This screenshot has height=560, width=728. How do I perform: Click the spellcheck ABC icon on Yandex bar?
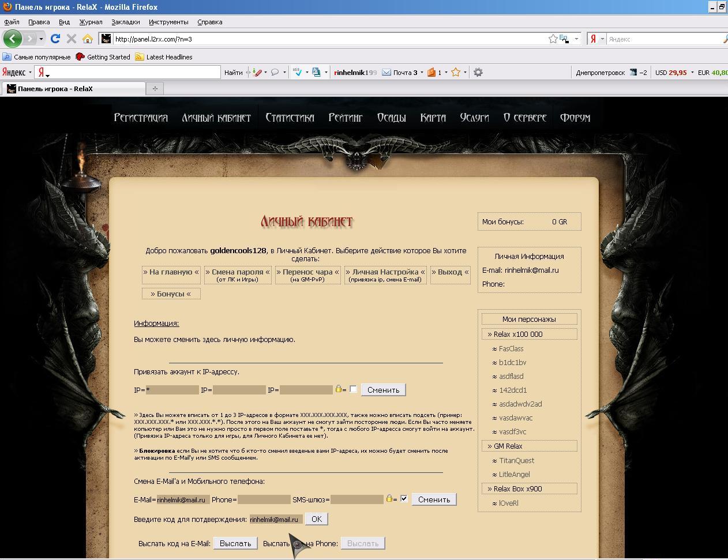pos(298,72)
